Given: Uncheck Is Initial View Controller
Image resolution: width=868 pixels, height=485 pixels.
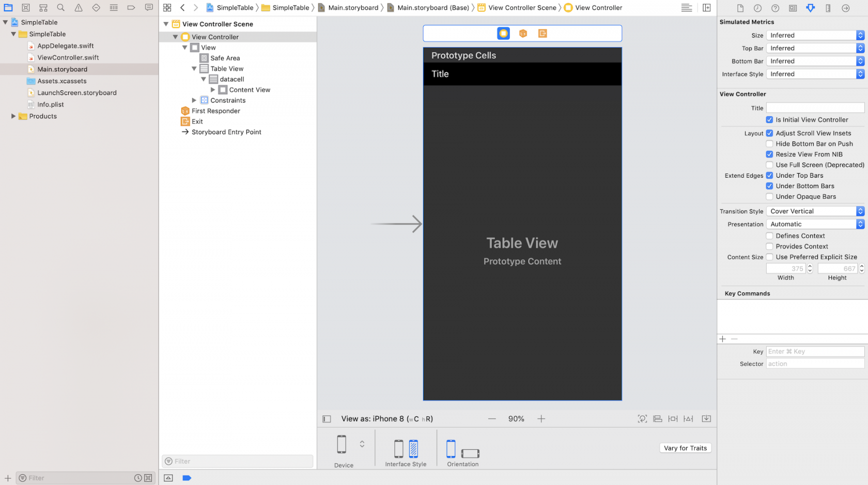Looking at the screenshot, I should (769, 119).
